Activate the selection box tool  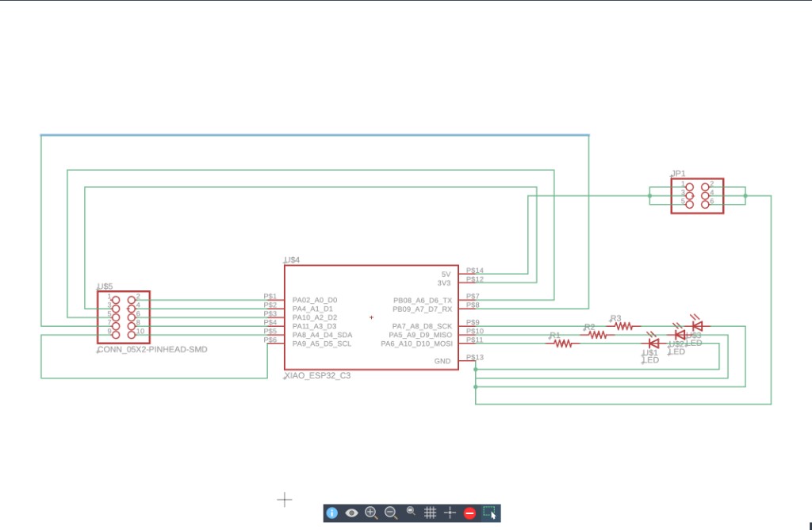tap(489, 513)
